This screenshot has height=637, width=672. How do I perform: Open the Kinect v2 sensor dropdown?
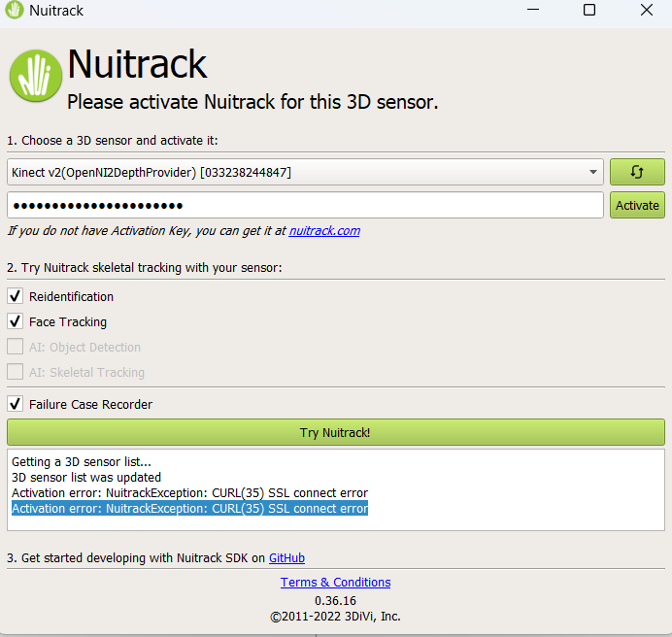point(305,172)
